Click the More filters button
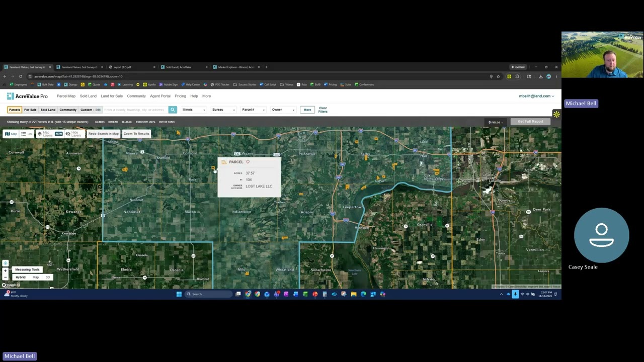This screenshot has width=644, height=362. (307, 110)
